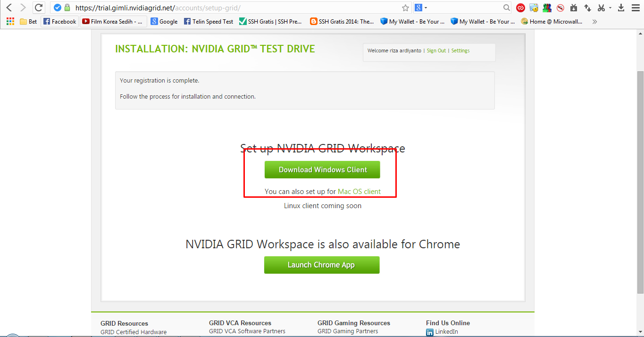644x337 pixels.
Task: Click the scissors extension icon
Action: coord(601,8)
